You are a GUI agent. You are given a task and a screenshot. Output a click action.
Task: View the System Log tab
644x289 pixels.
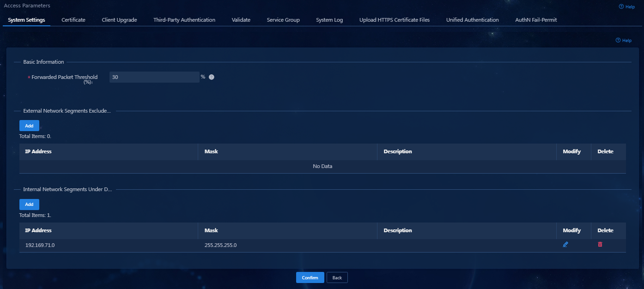point(329,20)
